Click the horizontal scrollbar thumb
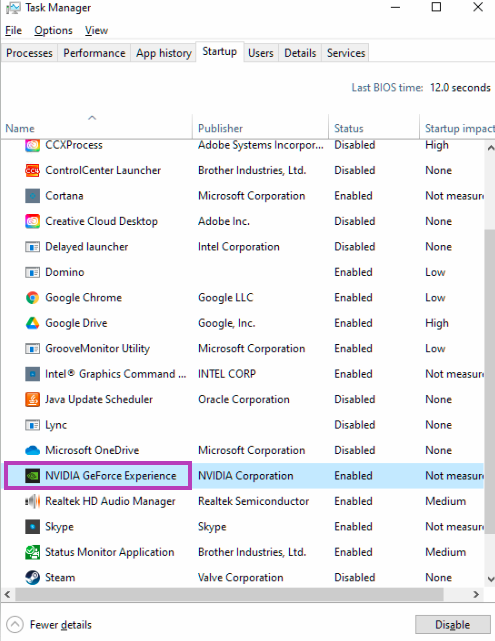Image resolution: width=495 pixels, height=641 pixels. pos(229,594)
